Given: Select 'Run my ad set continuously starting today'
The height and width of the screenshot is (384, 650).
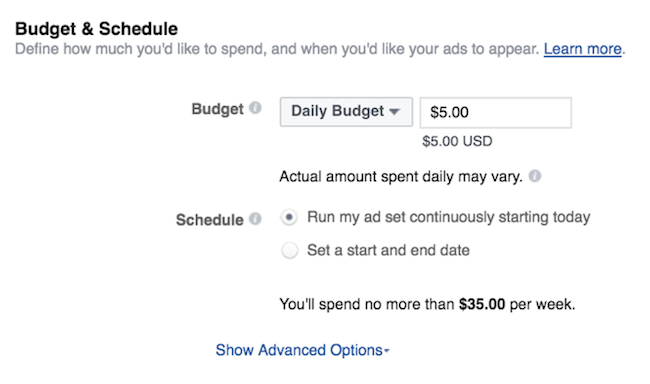Looking at the screenshot, I should (x=289, y=217).
